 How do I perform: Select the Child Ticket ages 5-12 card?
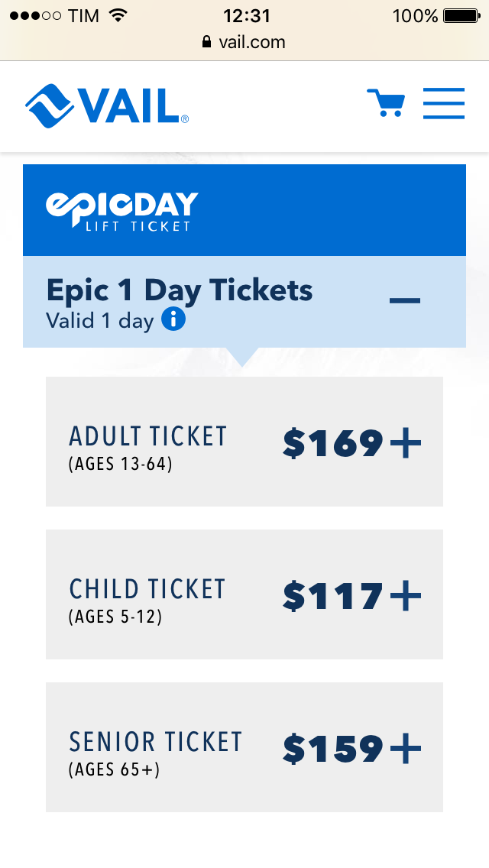click(244, 594)
